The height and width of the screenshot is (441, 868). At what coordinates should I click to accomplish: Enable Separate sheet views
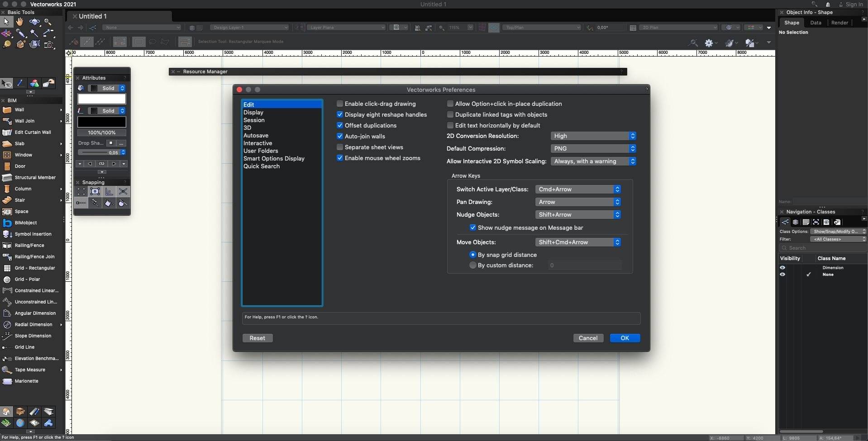point(340,147)
